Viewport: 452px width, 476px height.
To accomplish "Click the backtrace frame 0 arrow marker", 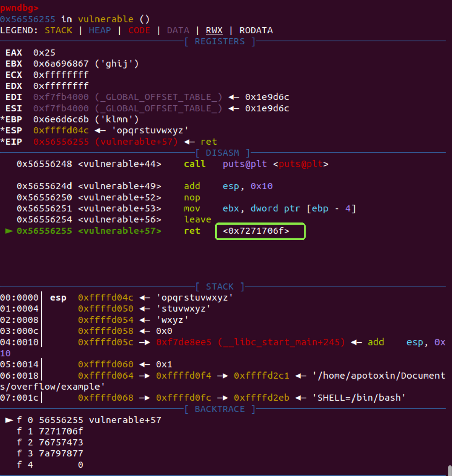I will click(9, 420).
